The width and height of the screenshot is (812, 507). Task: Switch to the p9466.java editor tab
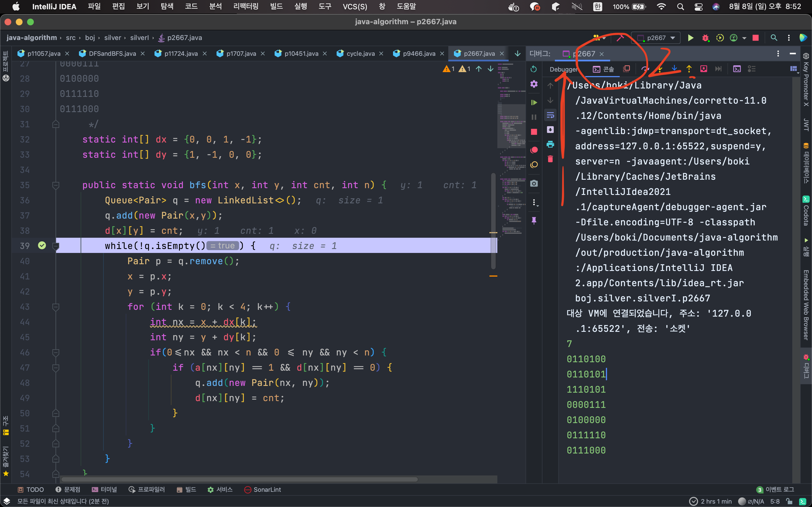pyautogui.click(x=418, y=54)
